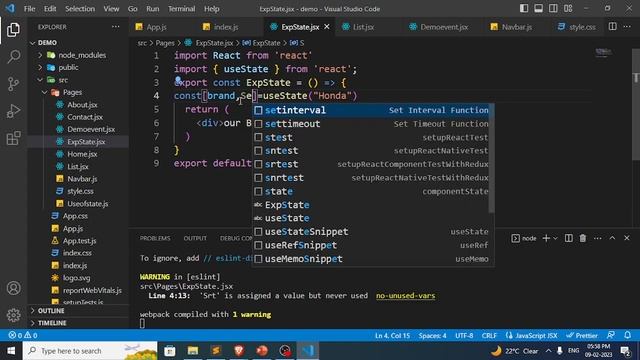The image size is (640, 360).
Task: Split the terminal panel
Action: tap(569, 238)
